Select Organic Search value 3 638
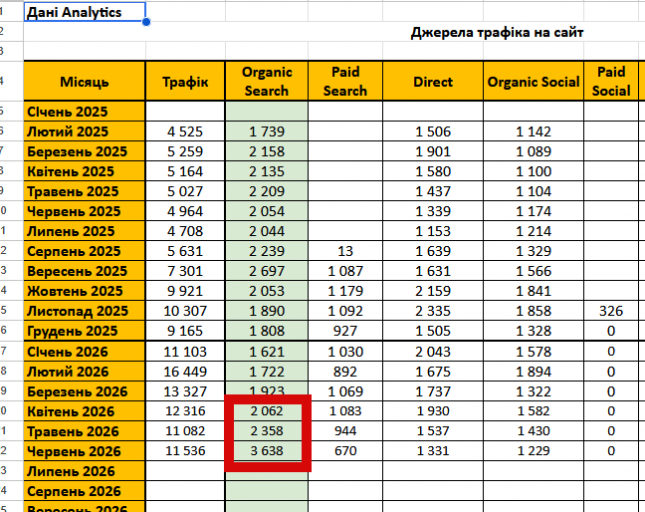This screenshot has width=645, height=512. [267, 451]
